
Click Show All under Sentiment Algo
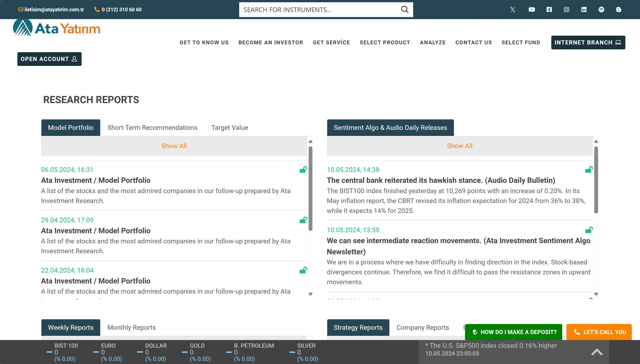click(x=460, y=146)
